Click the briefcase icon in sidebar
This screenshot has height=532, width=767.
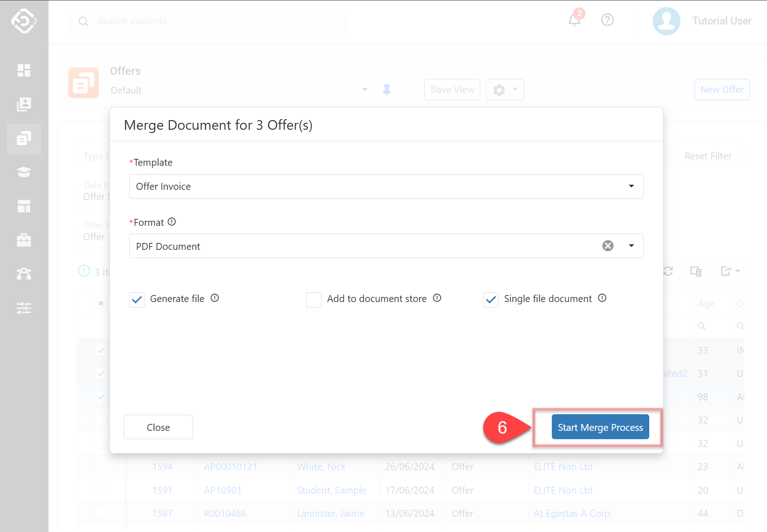point(24,240)
